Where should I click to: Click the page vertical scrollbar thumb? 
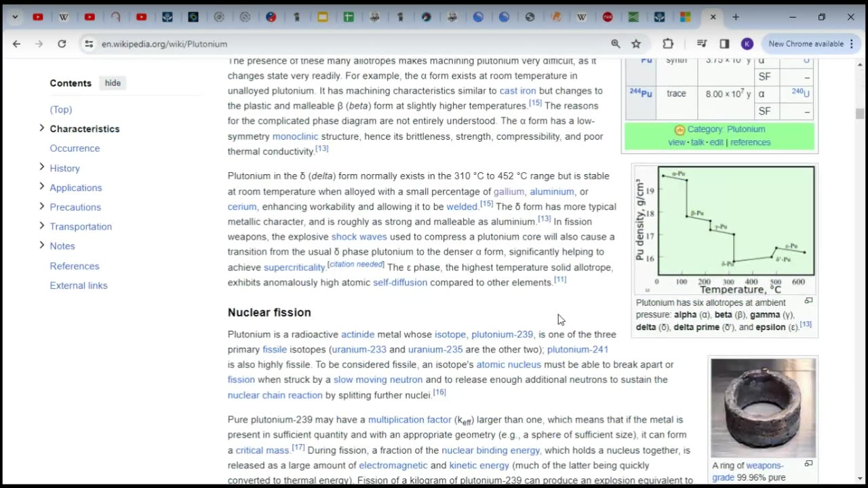coord(860,114)
